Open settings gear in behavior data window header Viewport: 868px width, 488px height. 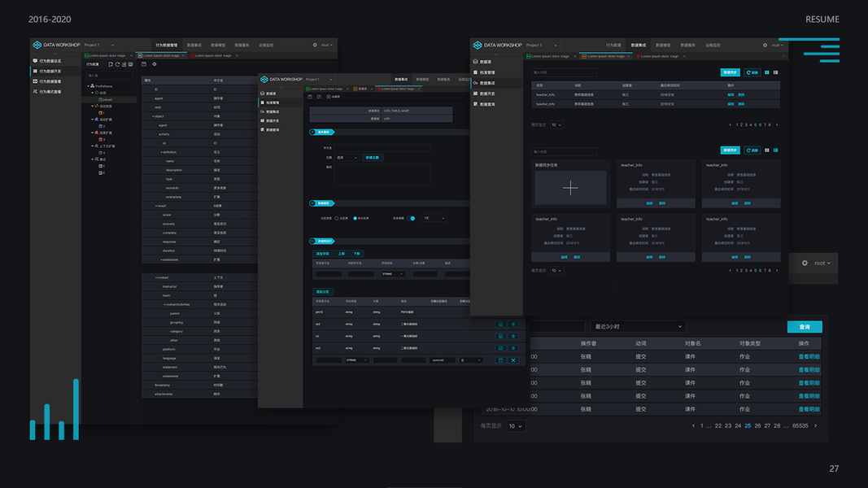click(315, 45)
